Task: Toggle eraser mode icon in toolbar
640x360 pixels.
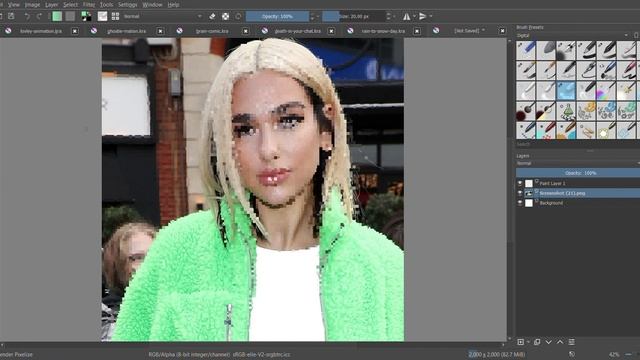Action: (212, 16)
